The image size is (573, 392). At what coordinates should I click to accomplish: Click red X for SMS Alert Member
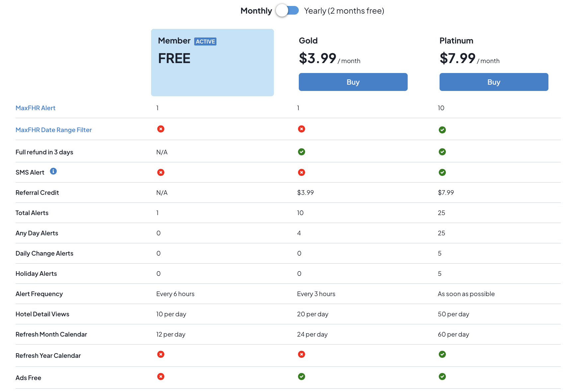coord(161,172)
